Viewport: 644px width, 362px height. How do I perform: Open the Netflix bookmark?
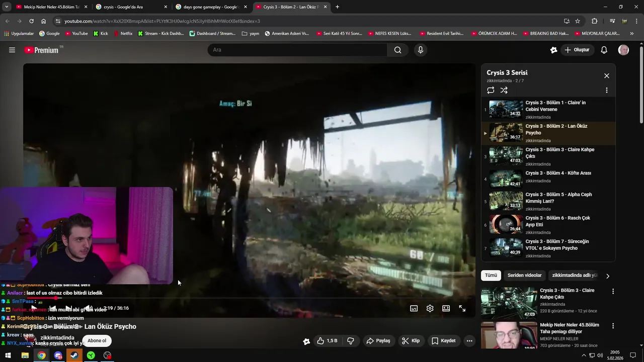click(x=123, y=34)
